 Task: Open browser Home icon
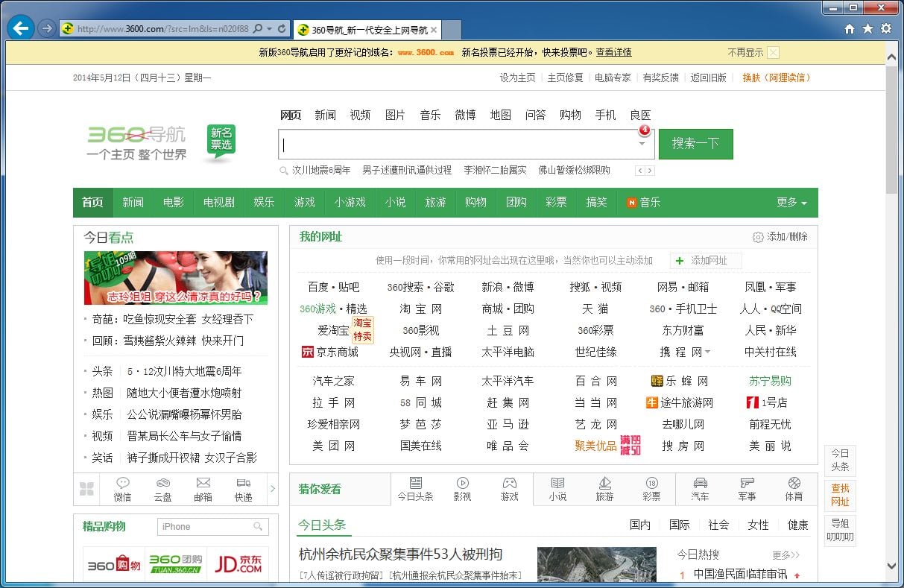pyautogui.click(x=850, y=29)
